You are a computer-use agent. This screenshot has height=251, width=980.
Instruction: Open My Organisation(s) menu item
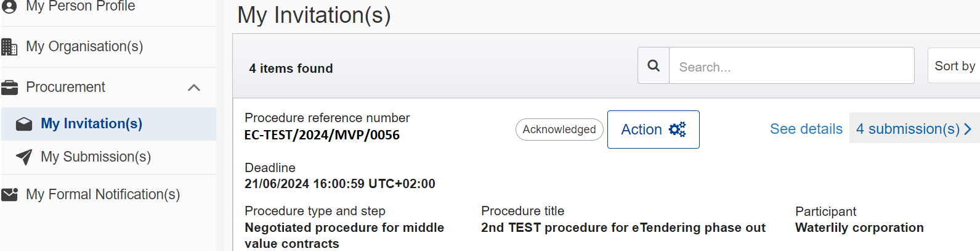[x=84, y=47]
